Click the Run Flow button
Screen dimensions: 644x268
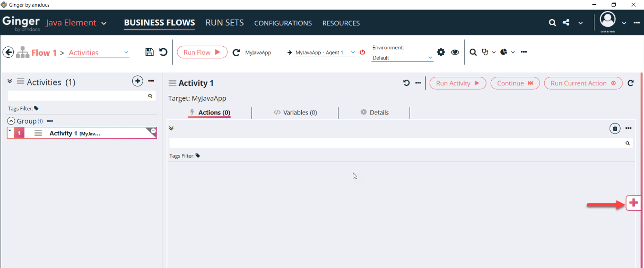click(202, 52)
